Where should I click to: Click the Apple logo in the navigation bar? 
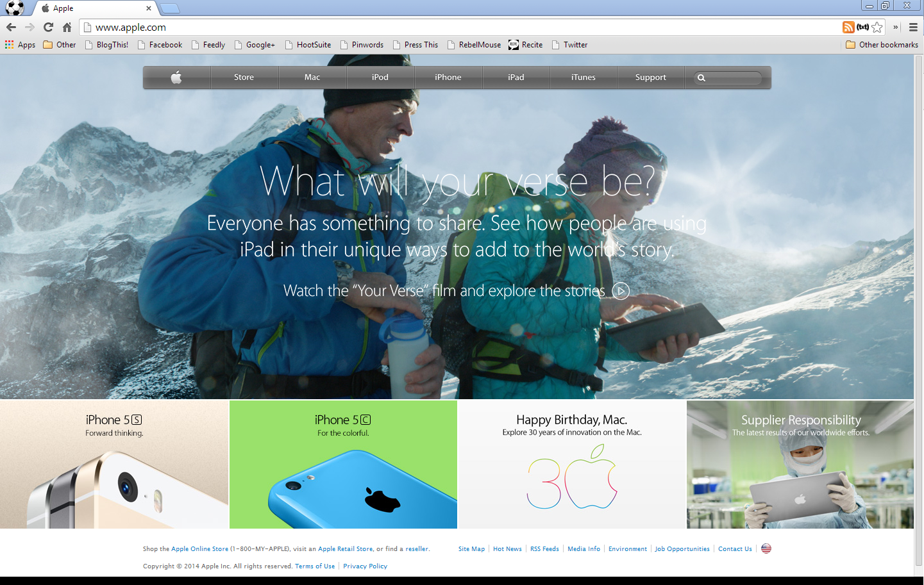click(176, 78)
